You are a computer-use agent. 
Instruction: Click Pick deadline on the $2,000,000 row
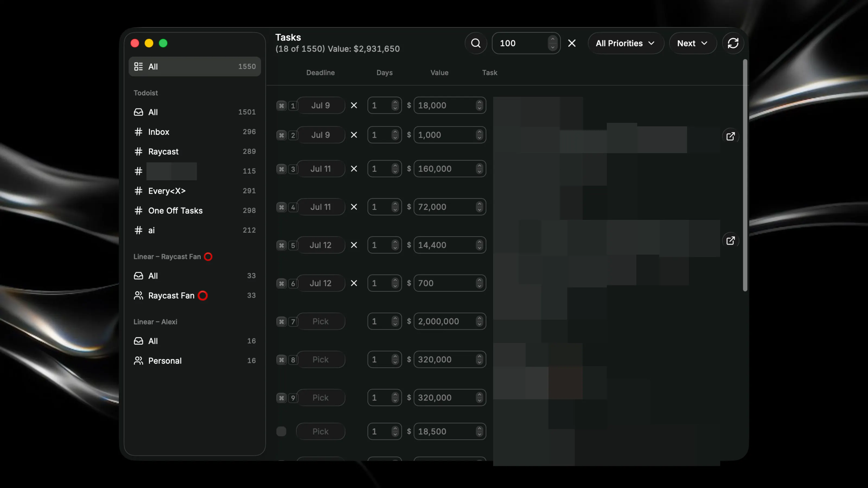[320, 321]
